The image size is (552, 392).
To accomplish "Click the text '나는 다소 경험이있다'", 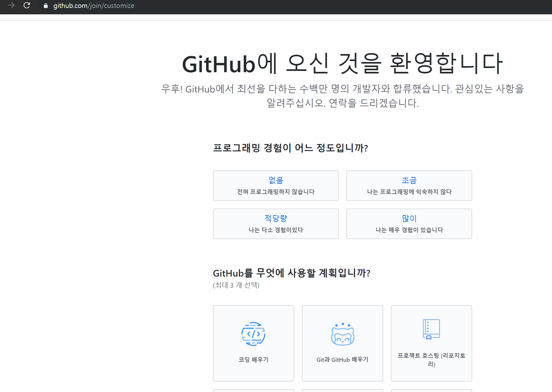I will 276,230.
